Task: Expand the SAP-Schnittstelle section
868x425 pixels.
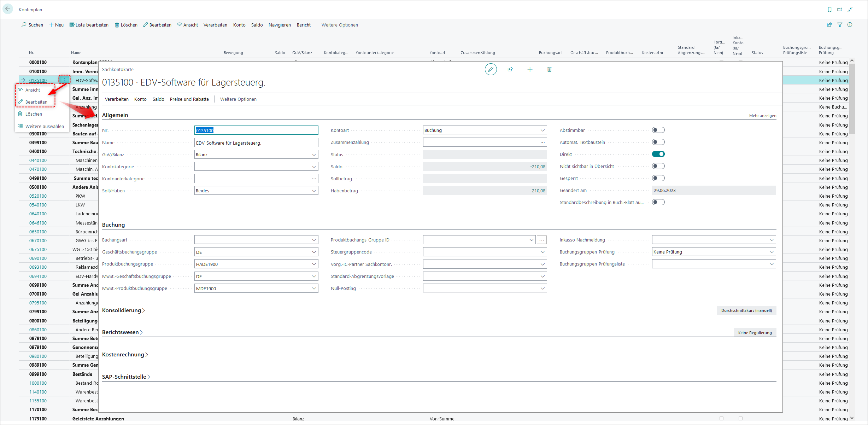Action: pos(126,377)
